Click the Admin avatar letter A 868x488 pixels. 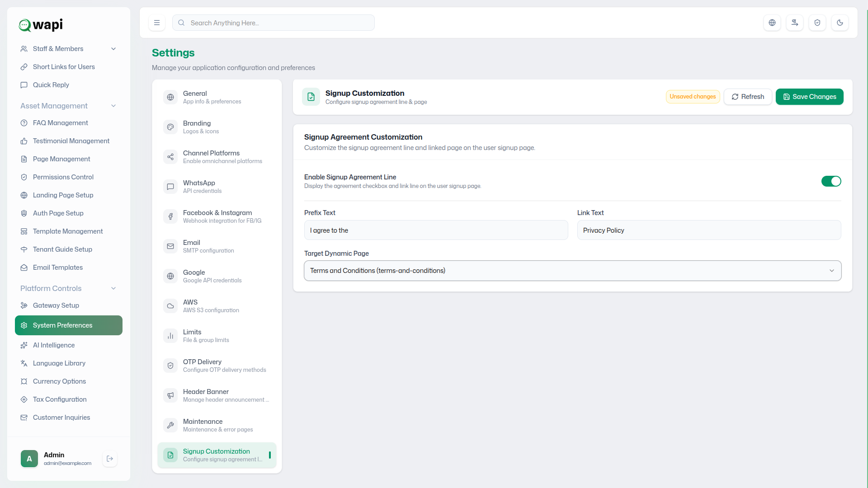pos(29,459)
